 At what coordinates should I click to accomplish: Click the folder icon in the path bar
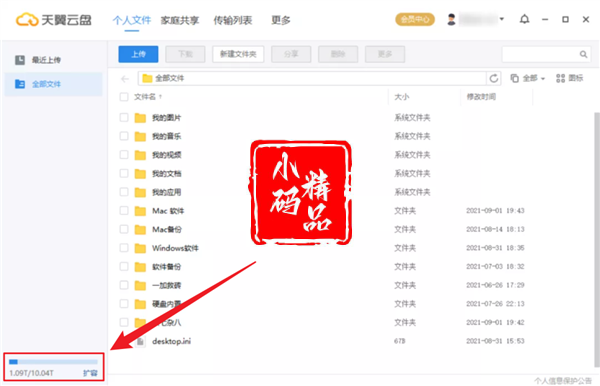pyautogui.click(x=147, y=78)
